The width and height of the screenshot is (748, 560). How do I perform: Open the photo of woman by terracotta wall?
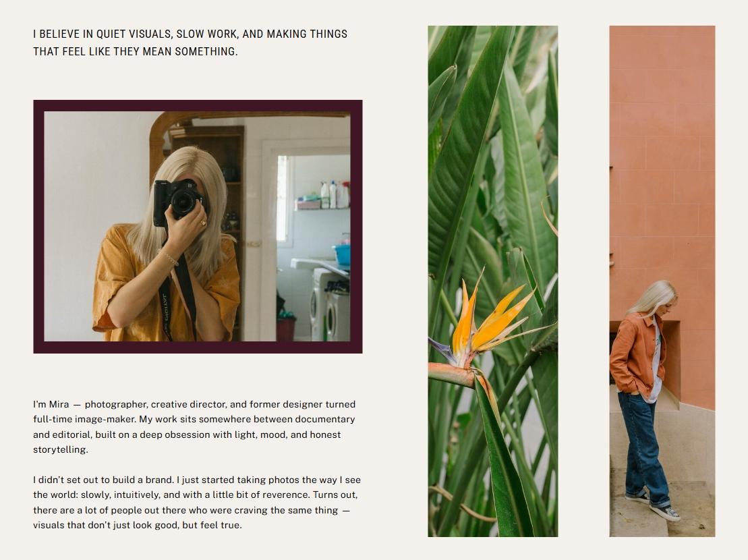coord(662,281)
